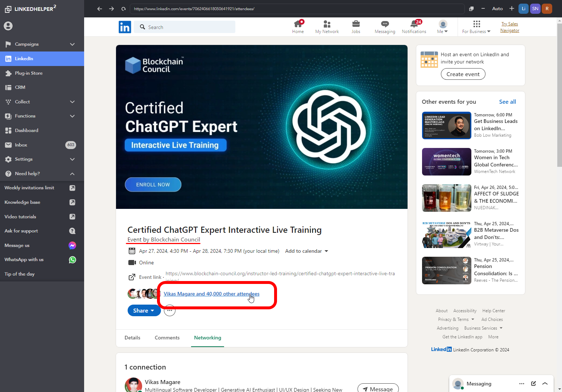The image size is (562, 392).
Task: Click the browser reload icon
Action: pyautogui.click(x=124, y=9)
